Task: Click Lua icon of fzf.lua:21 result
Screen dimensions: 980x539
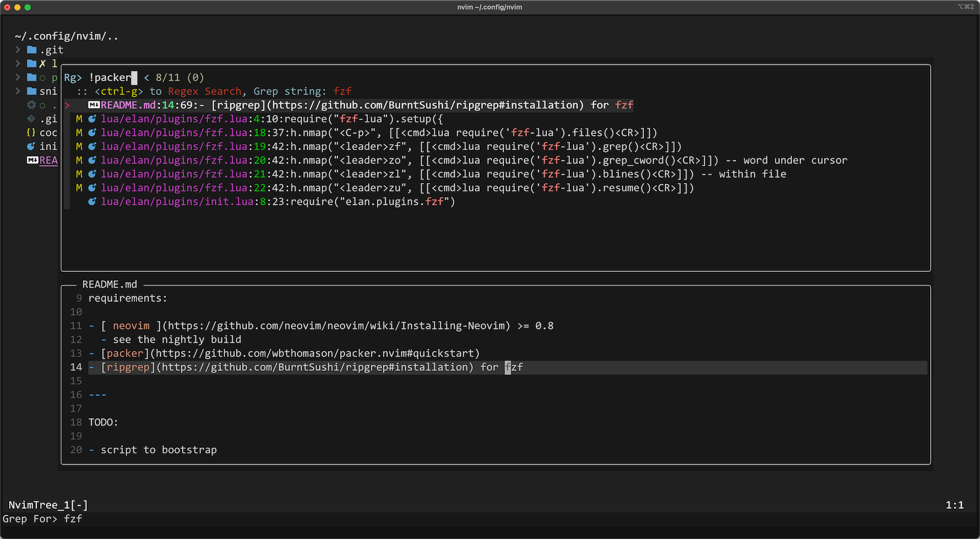Action: (x=92, y=174)
